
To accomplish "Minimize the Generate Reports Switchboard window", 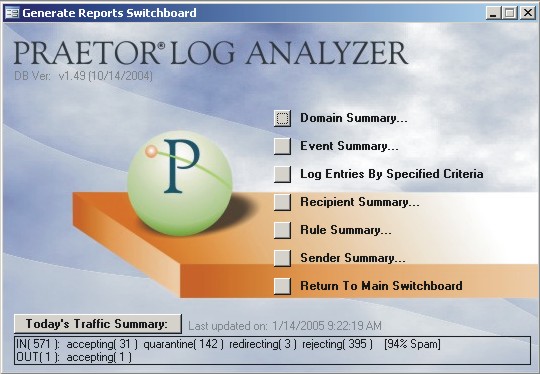I will [494, 13].
